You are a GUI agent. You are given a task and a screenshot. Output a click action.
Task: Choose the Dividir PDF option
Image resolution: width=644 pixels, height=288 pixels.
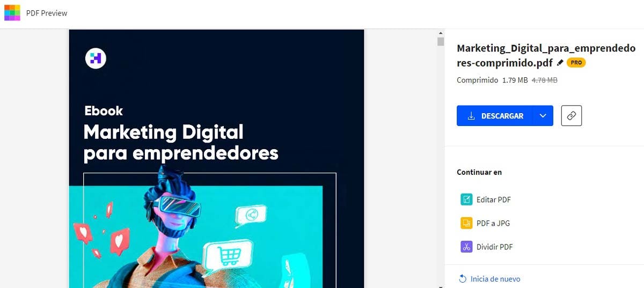click(x=487, y=247)
